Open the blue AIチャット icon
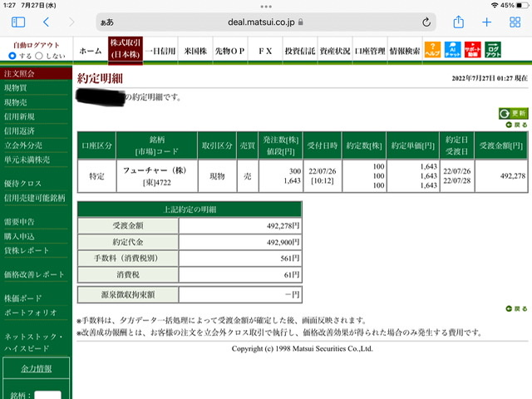The height and width of the screenshot is (399, 532). [x=452, y=50]
